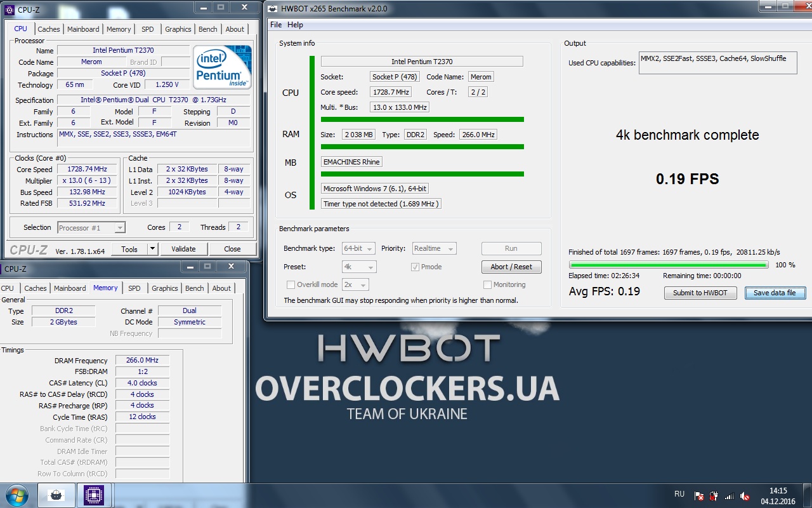The image size is (812, 508).
Task: Open the Windows Start menu orb
Action: point(16,495)
